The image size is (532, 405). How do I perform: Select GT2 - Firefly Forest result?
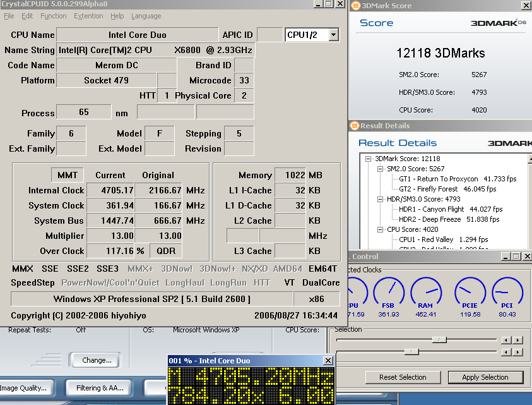(x=447, y=189)
